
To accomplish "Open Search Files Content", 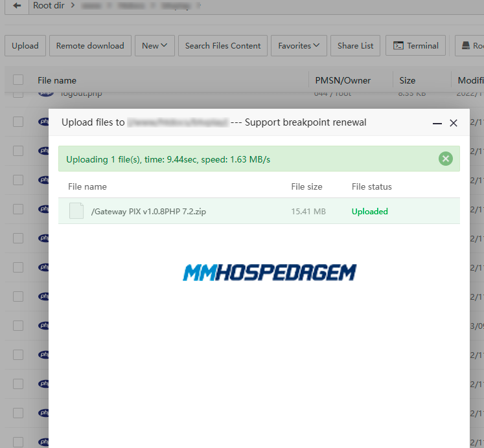I will (x=223, y=45).
